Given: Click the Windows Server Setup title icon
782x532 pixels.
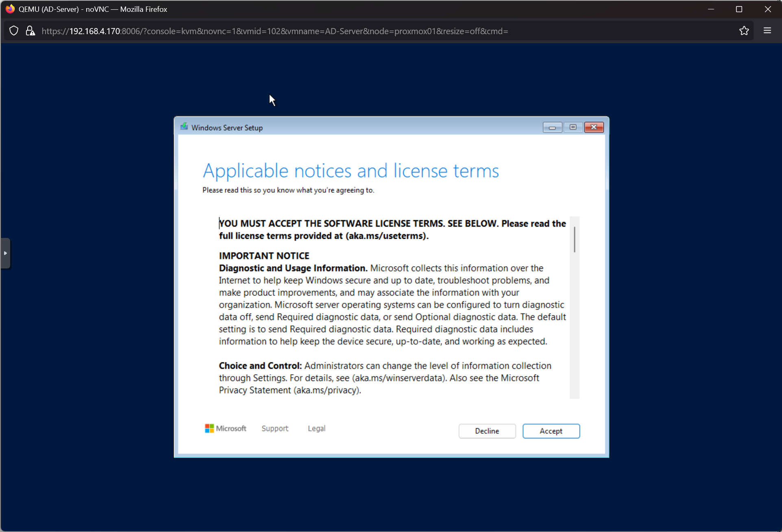Looking at the screenshot, I should click(x=184, y=127).
